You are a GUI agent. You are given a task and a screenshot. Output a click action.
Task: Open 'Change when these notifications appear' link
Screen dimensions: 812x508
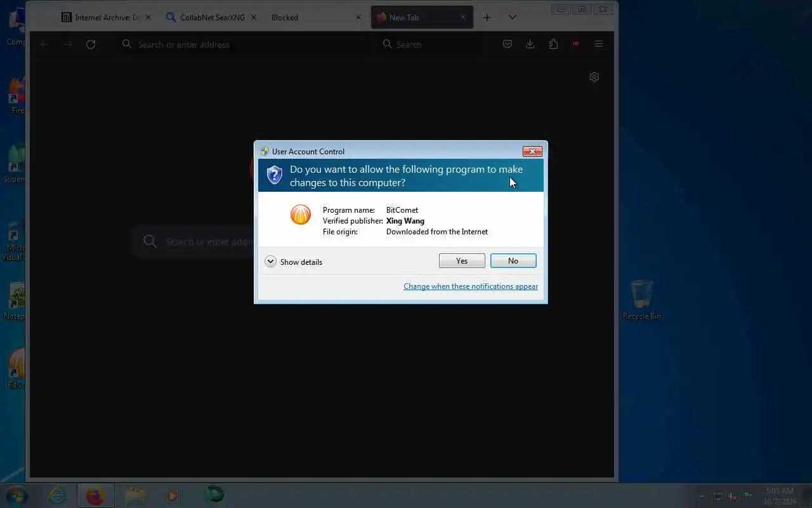pyautogui.click(x=471, y=286)
